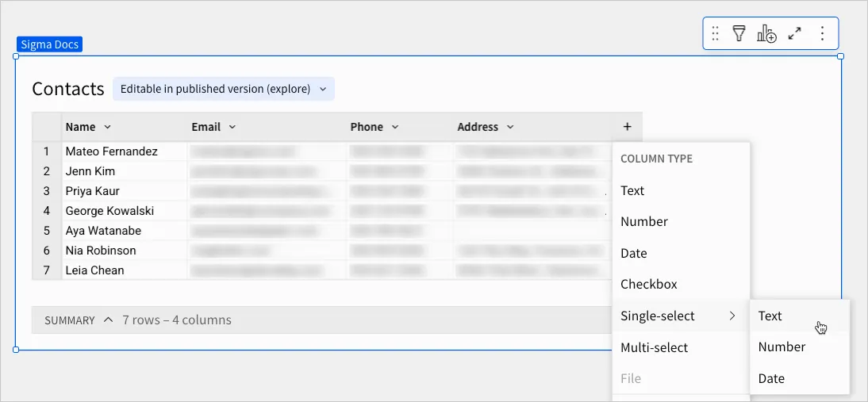Open the 'Editable in published version' dropdown
Image resolution: width=868 pixels, height=402 pixels.
click(x=224, y=89)
